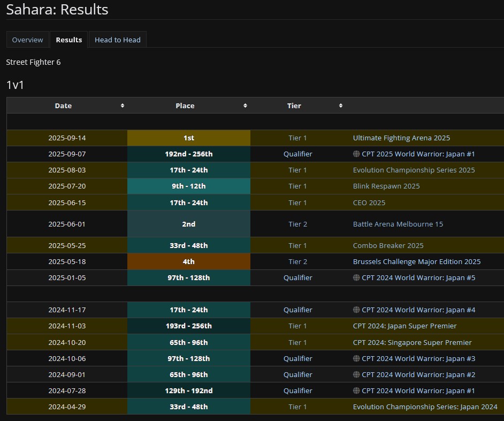This screenshot has height=421, width=504.
Task: Click globe icon beside CPT 2024 Japan #2
Action: click(356, 374)
